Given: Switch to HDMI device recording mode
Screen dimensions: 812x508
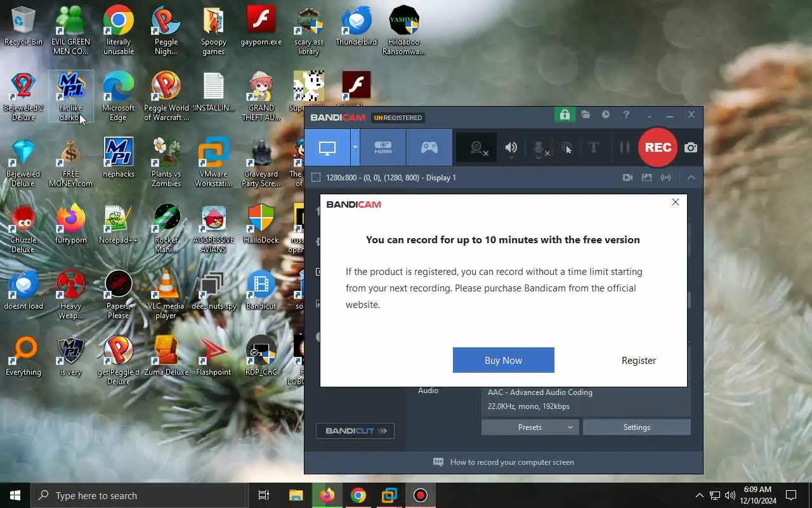Looking at the screenshot, I should [x=383, y=147].
